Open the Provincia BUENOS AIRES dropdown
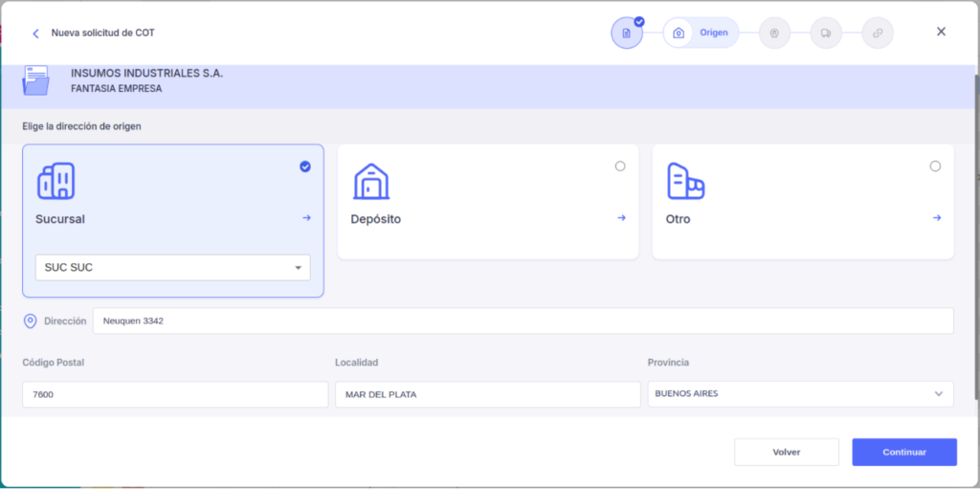980x489 pixels. pyautogui.click(x=801, y=394)
